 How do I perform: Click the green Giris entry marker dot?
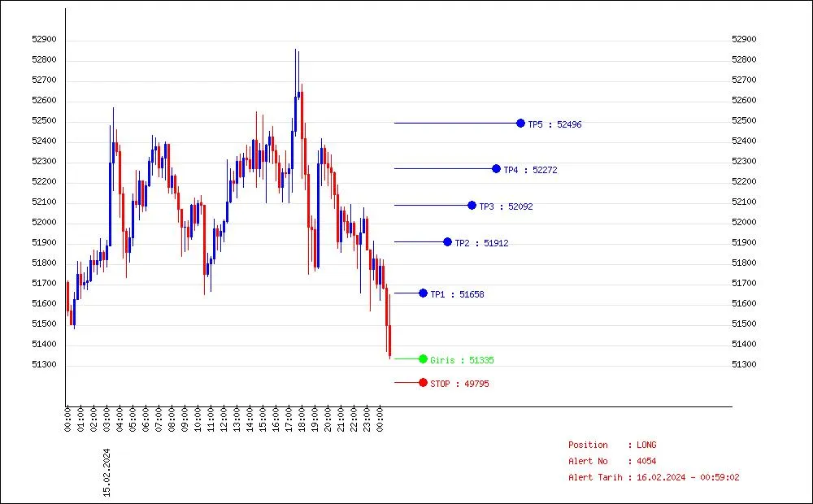423,358
